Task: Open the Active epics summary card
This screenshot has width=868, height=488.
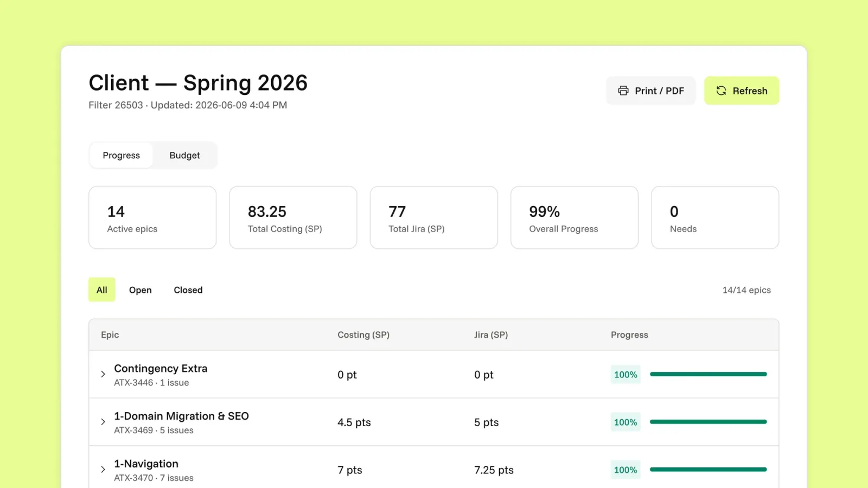Action: [x=152, y=217]
